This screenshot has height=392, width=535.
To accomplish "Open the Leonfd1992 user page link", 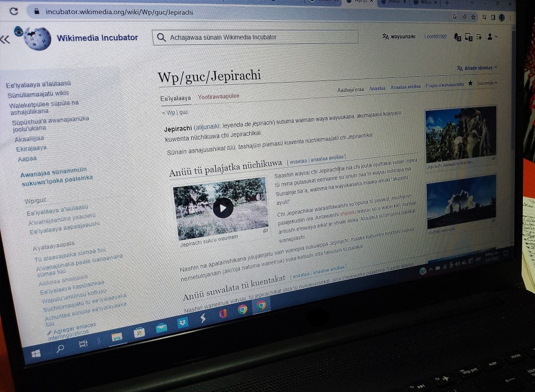I will click(x=435, y=36).
